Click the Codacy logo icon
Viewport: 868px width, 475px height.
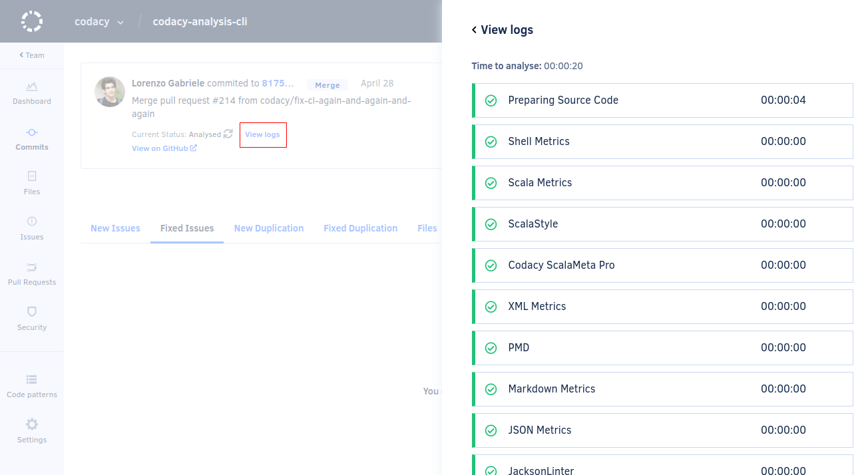tap(31, 21)
